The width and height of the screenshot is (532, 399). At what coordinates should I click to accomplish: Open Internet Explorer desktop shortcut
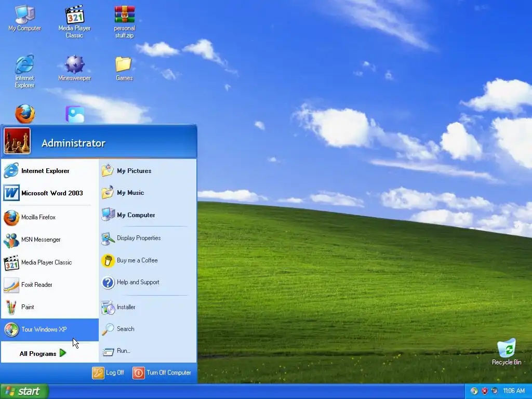click(24, 71)
